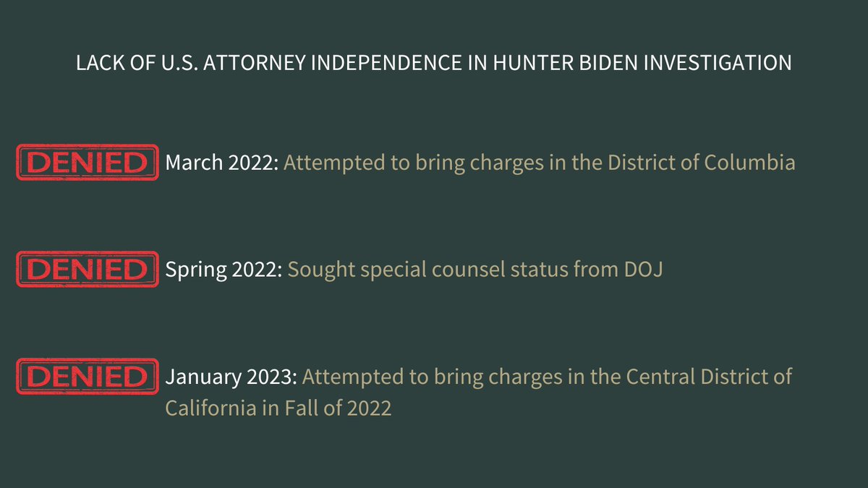Click the DENIED stamp beside January 2023
The height and width of the screenshot is (488, 868).
pyautogui.click(x=87, y=377)
